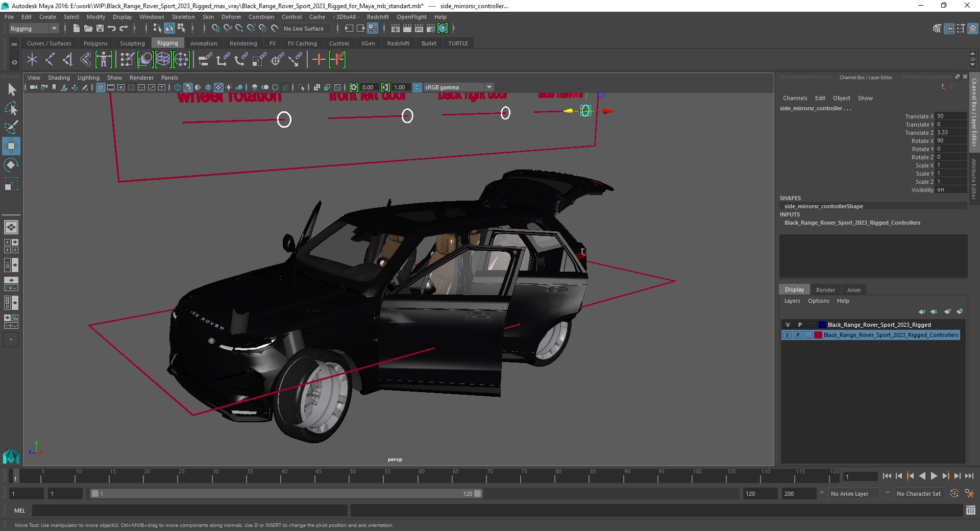Screen dimensions: 980x531
Task: Click the move layer up icon
Action: (922, 311)
